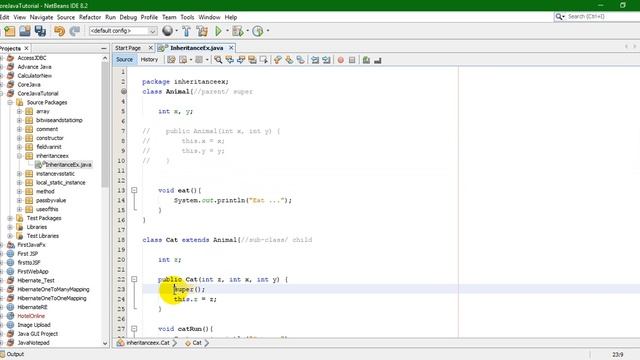Viewport: 640px width, 360px height.
Task: Open the Output panel button
Action: 12,354
